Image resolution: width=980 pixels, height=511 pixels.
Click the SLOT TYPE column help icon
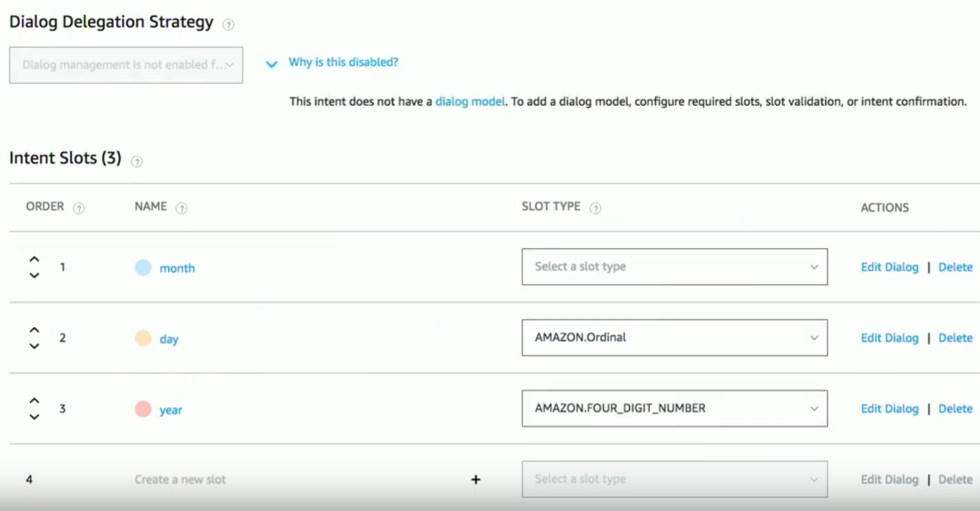click(595, 208)
